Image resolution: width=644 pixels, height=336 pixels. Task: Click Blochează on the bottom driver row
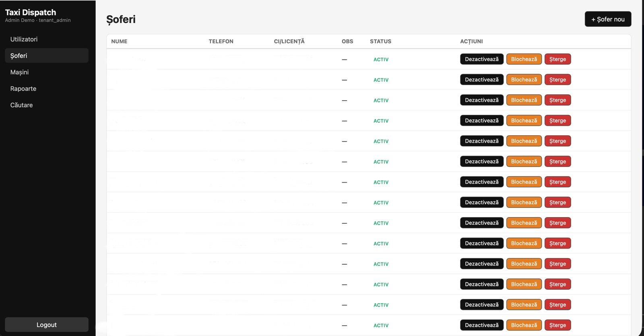[x=524, y=325]
